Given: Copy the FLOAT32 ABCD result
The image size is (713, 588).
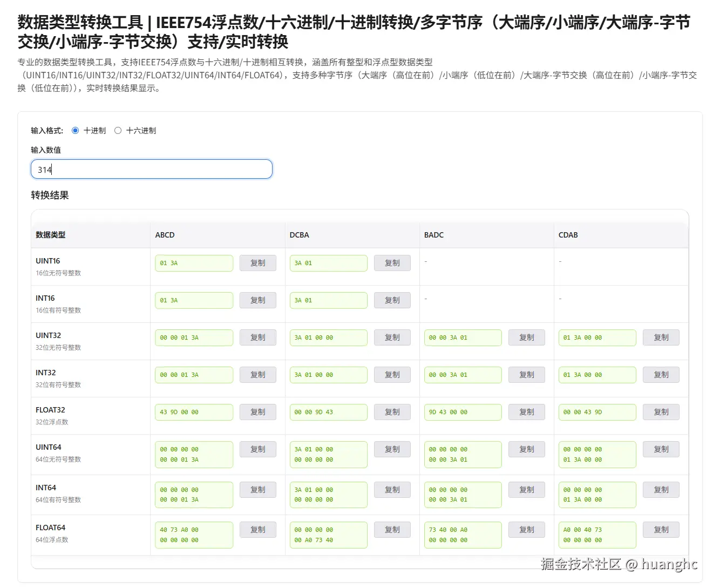Looking at the screenshot, I should [x=257, y=412].
